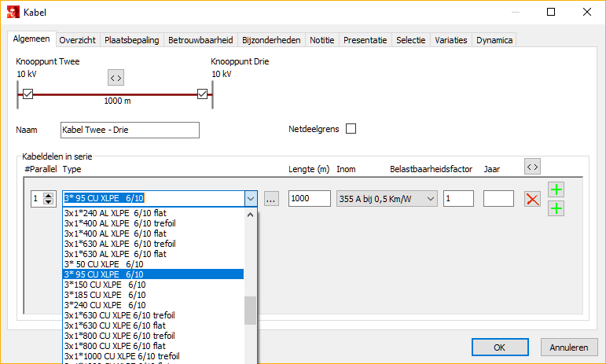Confirm the dialog with OK
The height and width of the screenshot is (364, 606).
point(499,347)
